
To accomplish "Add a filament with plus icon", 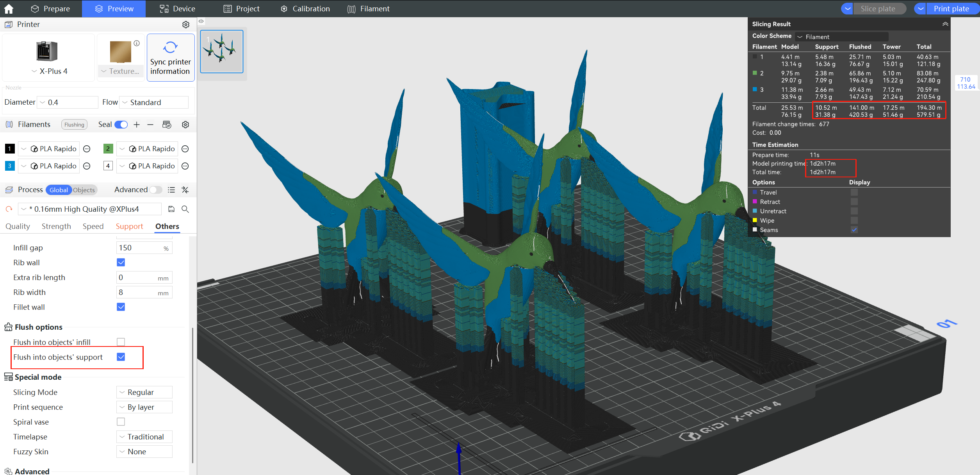I will (x=137, y=125).
